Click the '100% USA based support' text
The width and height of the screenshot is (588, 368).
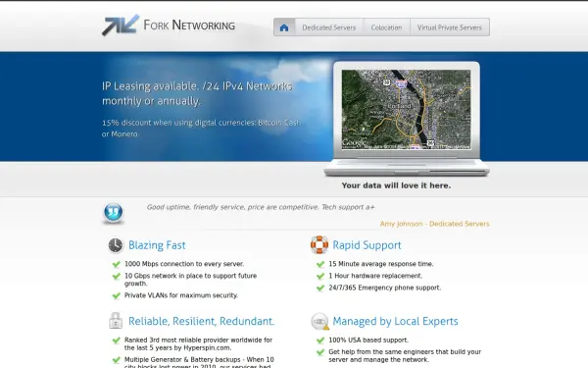coord(368,341)
